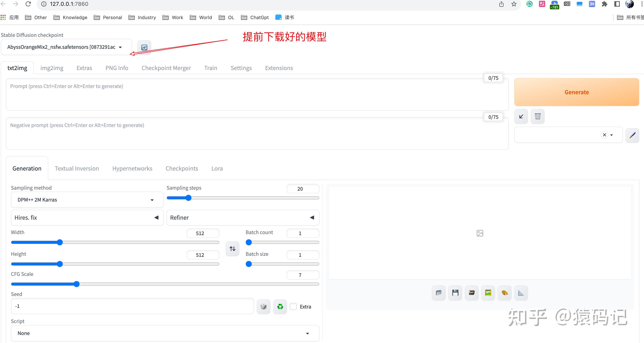Screen dimensions: 644x343
Task: Open the images output folder icon
Action: [439, 293]
